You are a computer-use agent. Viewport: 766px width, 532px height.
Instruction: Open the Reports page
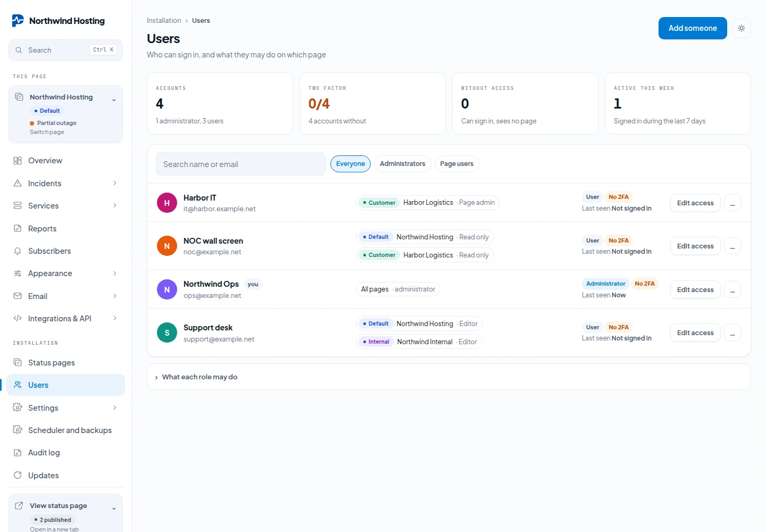tap(66, 228)
